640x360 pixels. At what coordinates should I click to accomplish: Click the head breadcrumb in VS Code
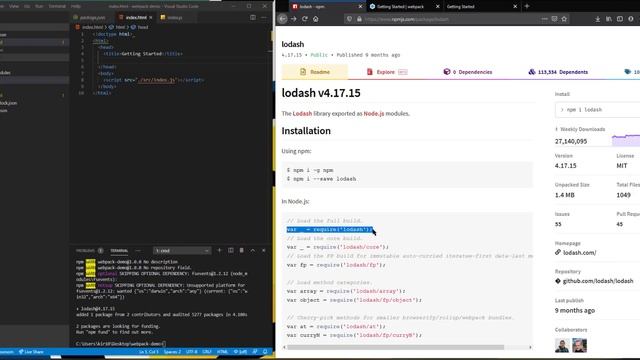pos(140,27)
